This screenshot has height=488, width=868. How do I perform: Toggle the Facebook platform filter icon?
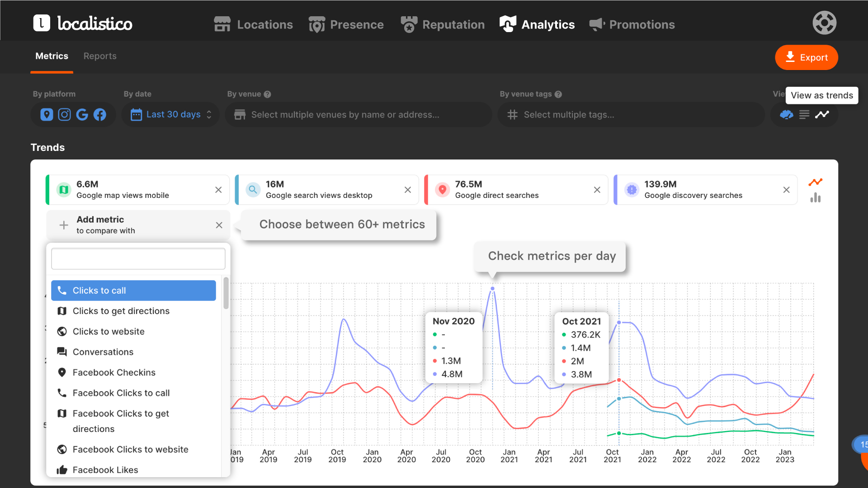[x=100, y=115]
